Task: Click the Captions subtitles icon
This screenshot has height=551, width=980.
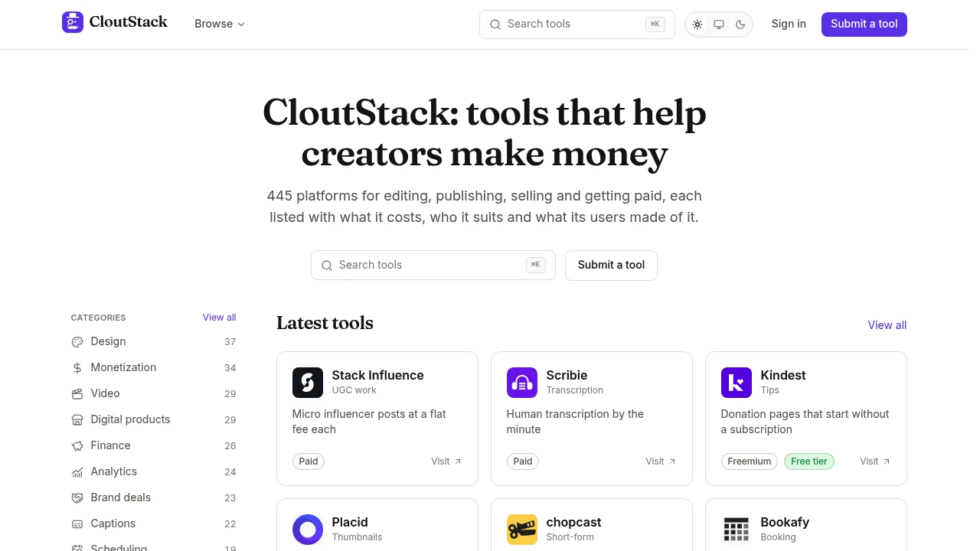Action: coord(77,524)
